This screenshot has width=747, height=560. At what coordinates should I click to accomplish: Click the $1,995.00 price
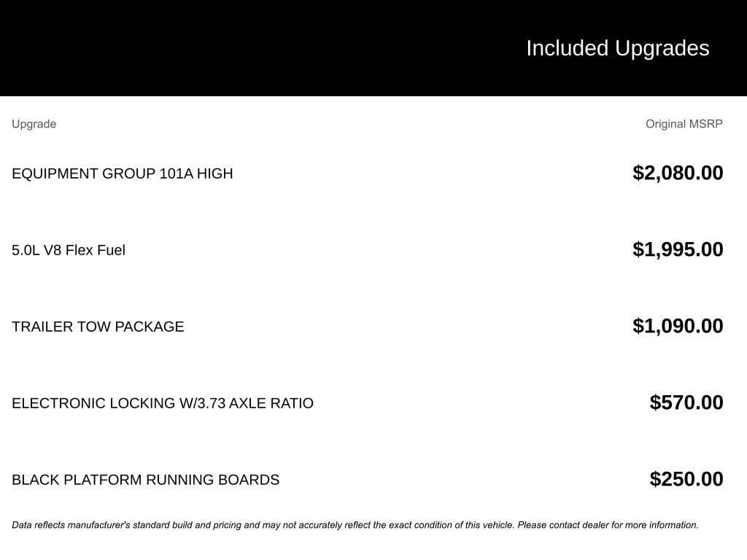pyautogui.click(x=678, y=249)
